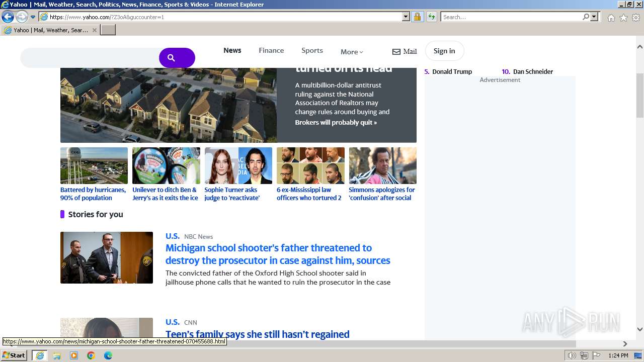Open the six officers mugshots thumbnail
The width and height of the screenshot is (644, 362).
[x=310, y=165]
